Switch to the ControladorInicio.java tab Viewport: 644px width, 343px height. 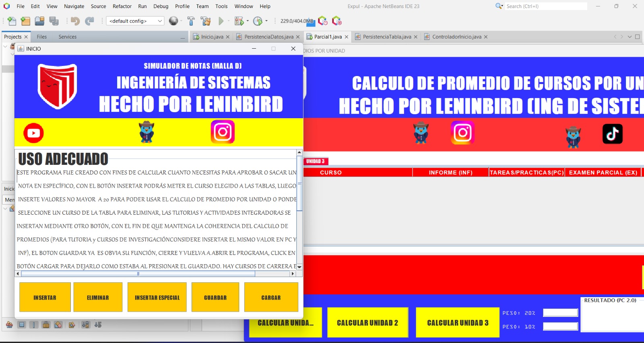456,37
